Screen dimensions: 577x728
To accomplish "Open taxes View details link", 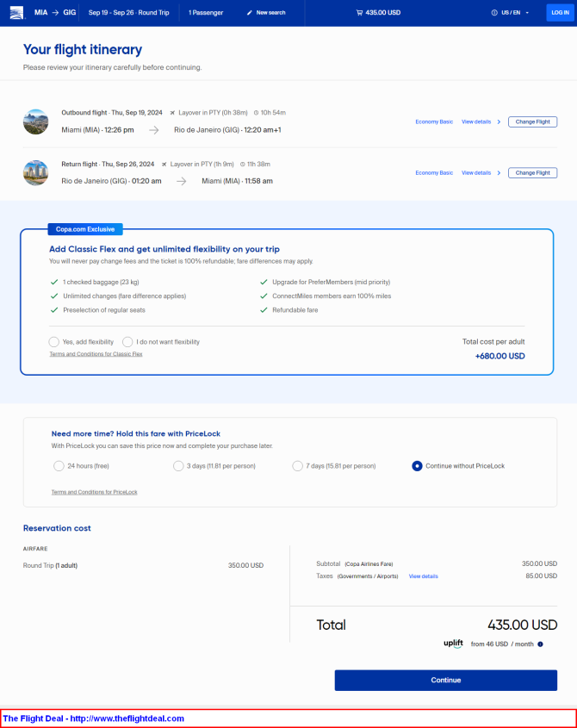I will click(x=423, y=576).
